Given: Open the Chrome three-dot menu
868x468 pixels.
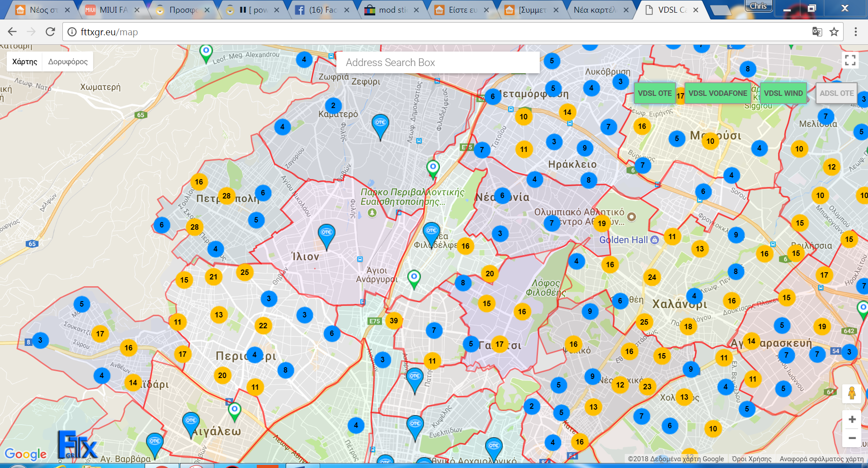Looking at the screenshot, I should (x=855, y=32).
